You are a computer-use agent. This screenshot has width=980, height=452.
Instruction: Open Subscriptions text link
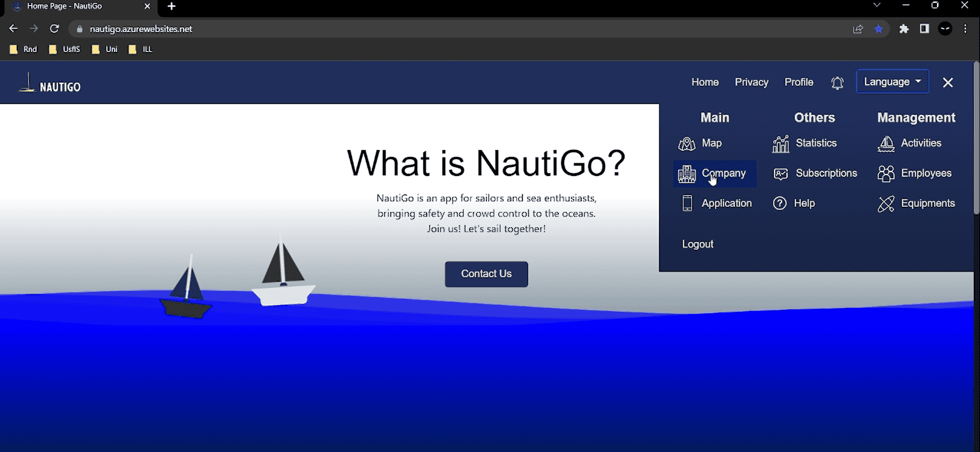pyautogui.click(x=826, y=173)
